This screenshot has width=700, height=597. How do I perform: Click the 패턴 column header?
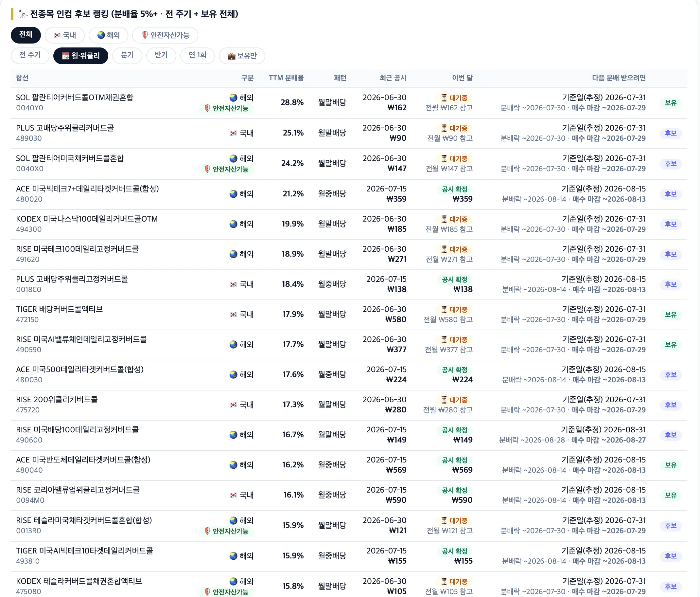(x=340, y=78)
